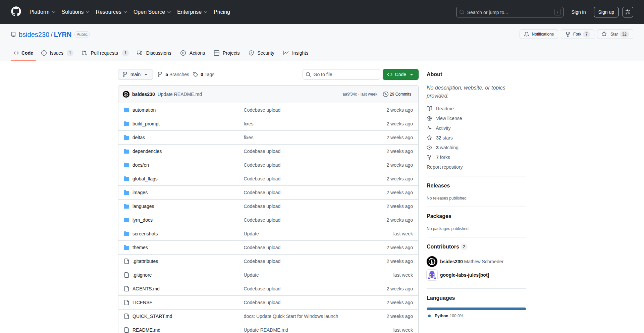Screen dimensions: 644x333
Task: Switch to the Pull requests tab
Action: 105,53
